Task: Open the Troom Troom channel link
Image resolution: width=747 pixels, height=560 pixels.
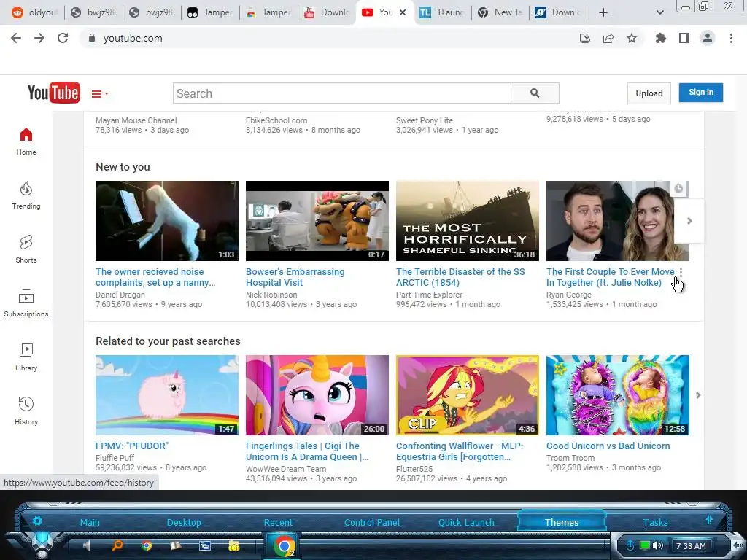Action: click(x=570, y=458)
